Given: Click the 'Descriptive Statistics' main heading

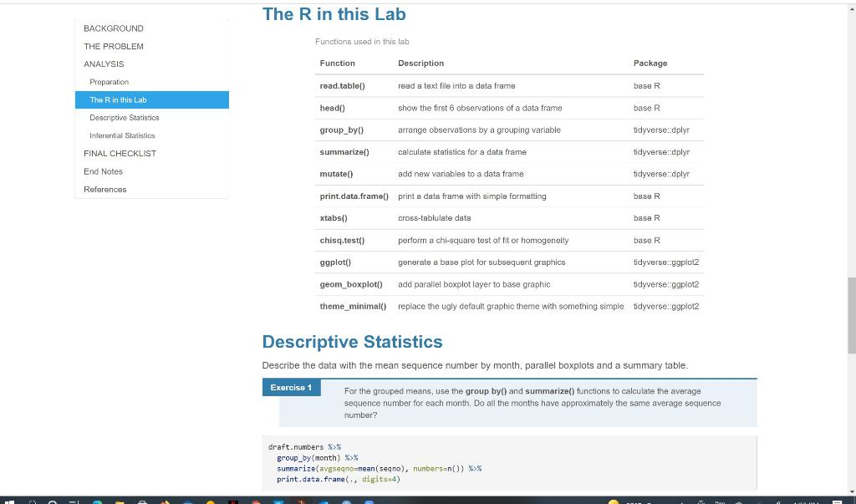Looking at the screenshot, I should tap(352, 342).
